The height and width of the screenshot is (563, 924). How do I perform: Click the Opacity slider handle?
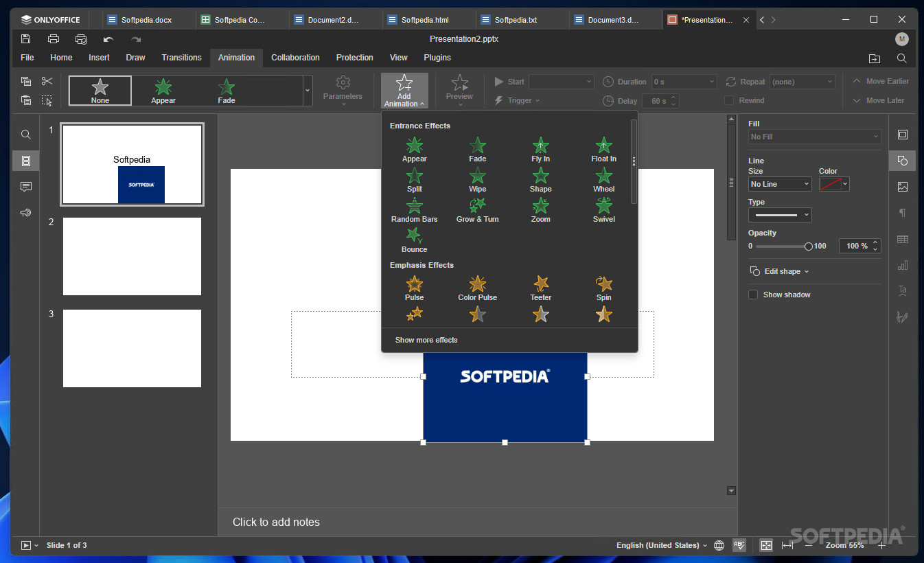coord(808,246)
